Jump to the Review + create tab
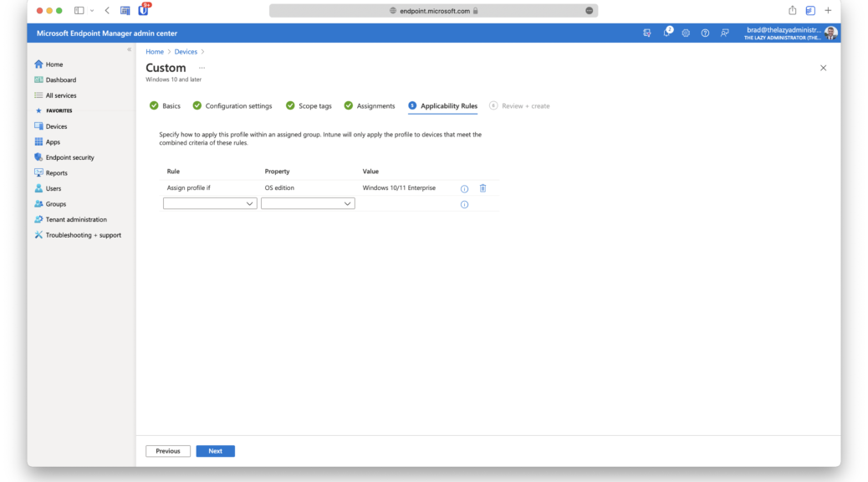 click(x=519, y=105)
